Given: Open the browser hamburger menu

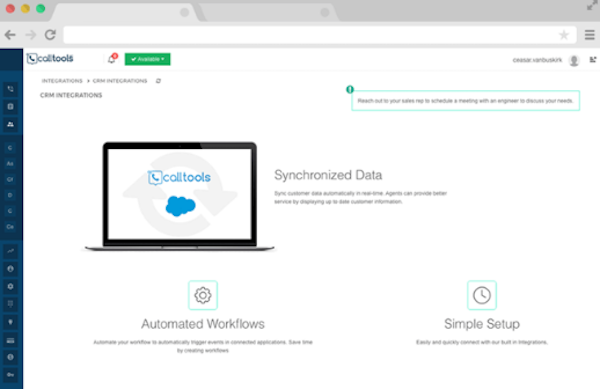Looking at the screenshot, I should [x=590, y=35].
